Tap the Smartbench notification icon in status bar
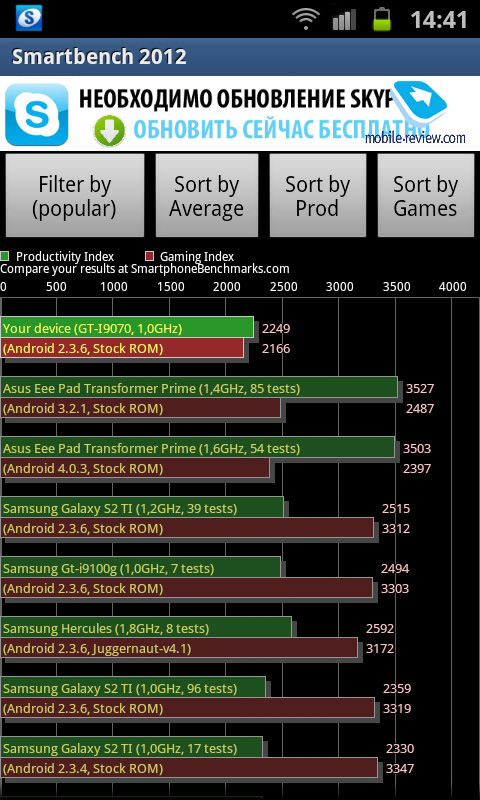Viewport: 480px width, 800px height. click(29, 18)
